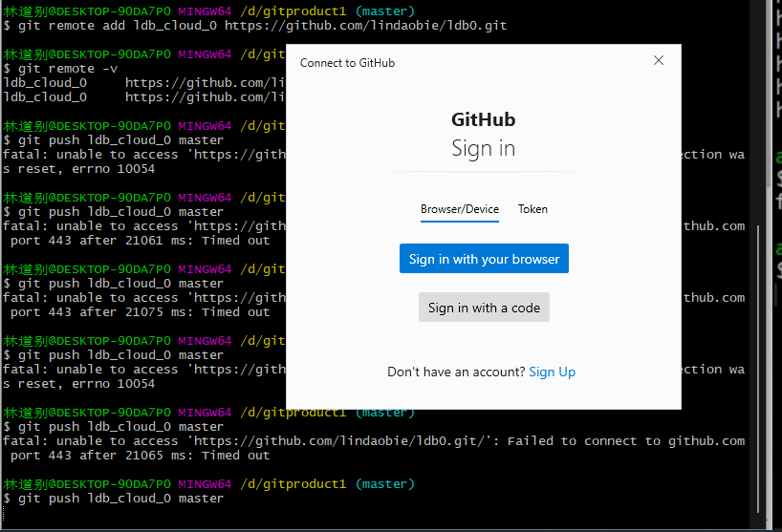
Task: Open the Sign Up link
Action: pyautogui.click(x=553, y=372)
